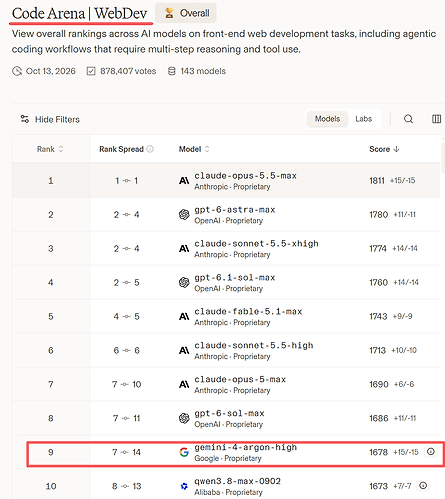Open gemini-4-argon-high model link
The image size is (445, 499).
pos(246,447)
